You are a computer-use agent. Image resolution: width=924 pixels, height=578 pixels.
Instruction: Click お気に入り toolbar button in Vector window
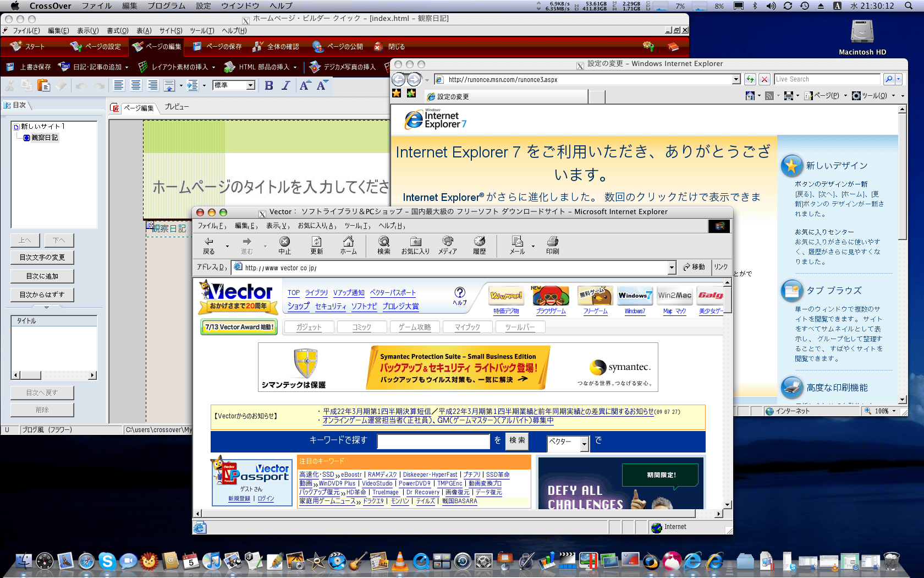tap(415, 246)
